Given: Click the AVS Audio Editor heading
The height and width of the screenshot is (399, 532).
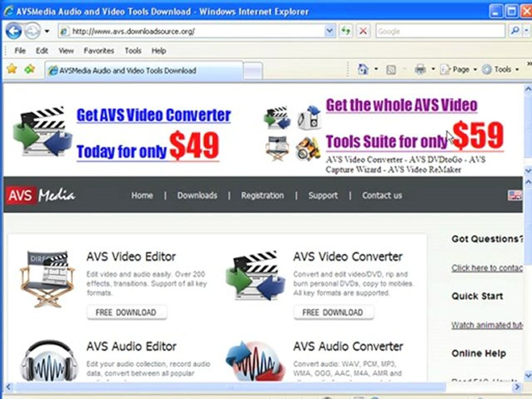Looking at the screenshot, I should [132, 346].
